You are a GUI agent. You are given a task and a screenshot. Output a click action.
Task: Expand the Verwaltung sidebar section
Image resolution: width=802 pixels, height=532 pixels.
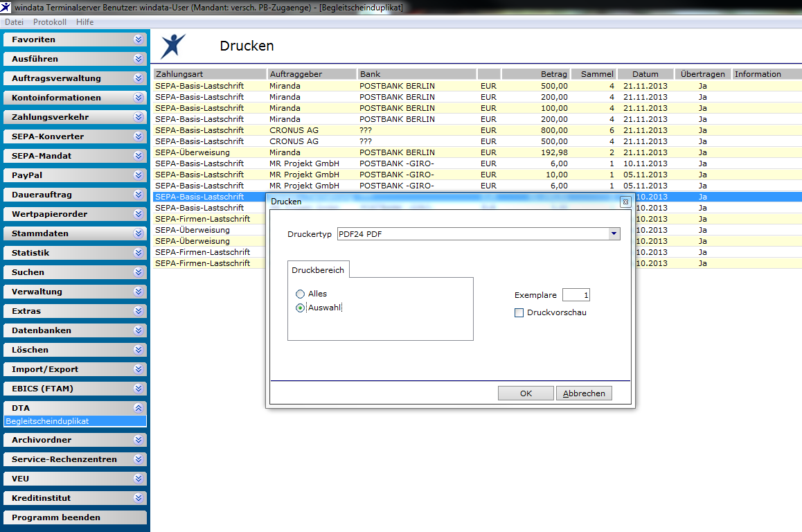[x=75, y=292]
